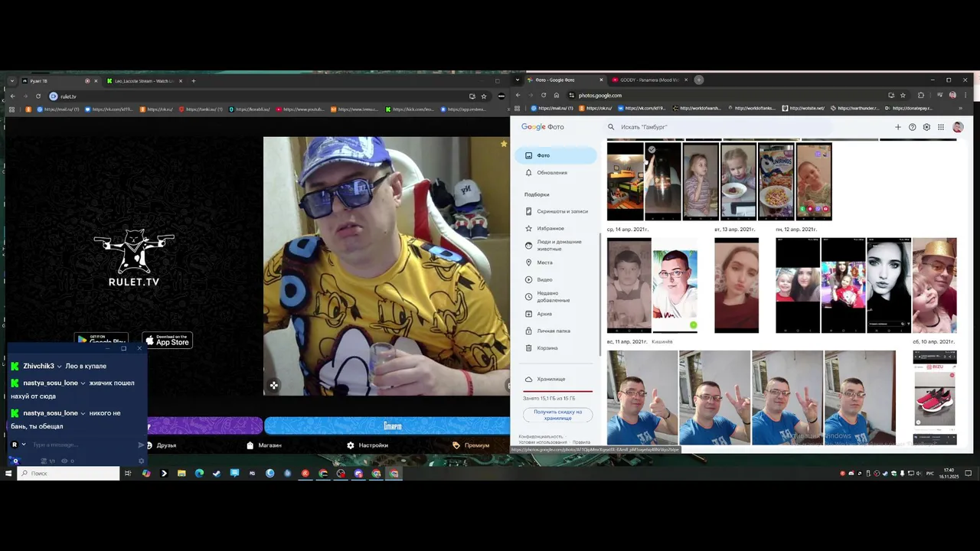Viewport: 980px width, 551px height.
Task: Show more bookmarks chevron in Photos browser
Action: 960,108
